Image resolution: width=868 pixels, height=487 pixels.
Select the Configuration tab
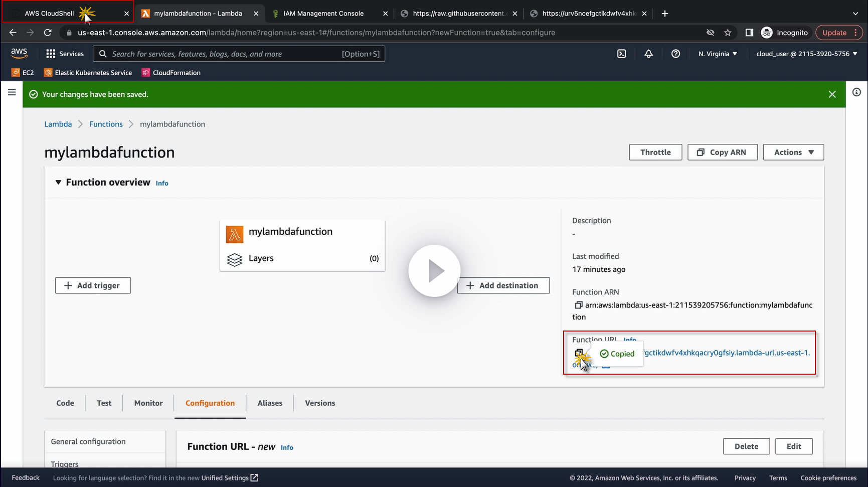point(210,403)
